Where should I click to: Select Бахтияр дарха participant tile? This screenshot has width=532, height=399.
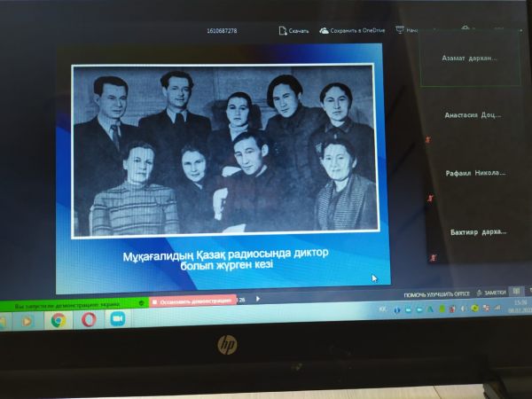click(x=476, y=231)
